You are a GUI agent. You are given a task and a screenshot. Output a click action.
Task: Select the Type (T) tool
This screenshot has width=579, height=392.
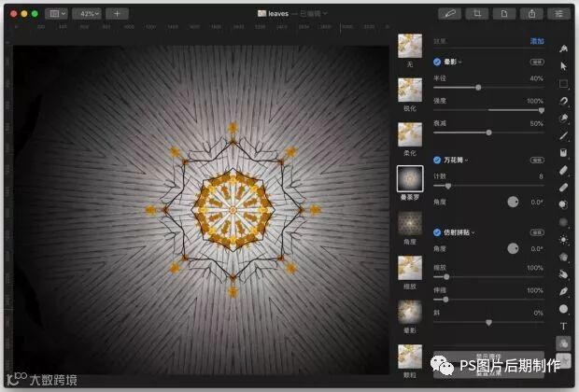coord(563,327)
